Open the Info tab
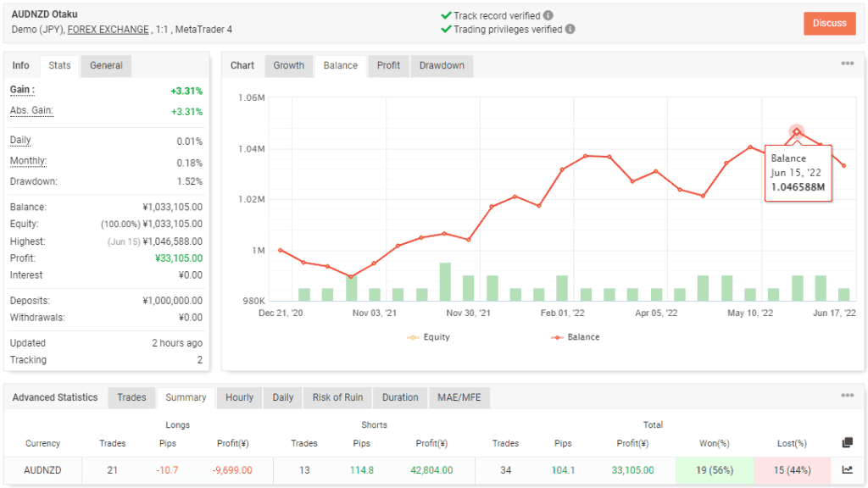The height and width of the screenshot is (488, 868). [x=20, y=65]
